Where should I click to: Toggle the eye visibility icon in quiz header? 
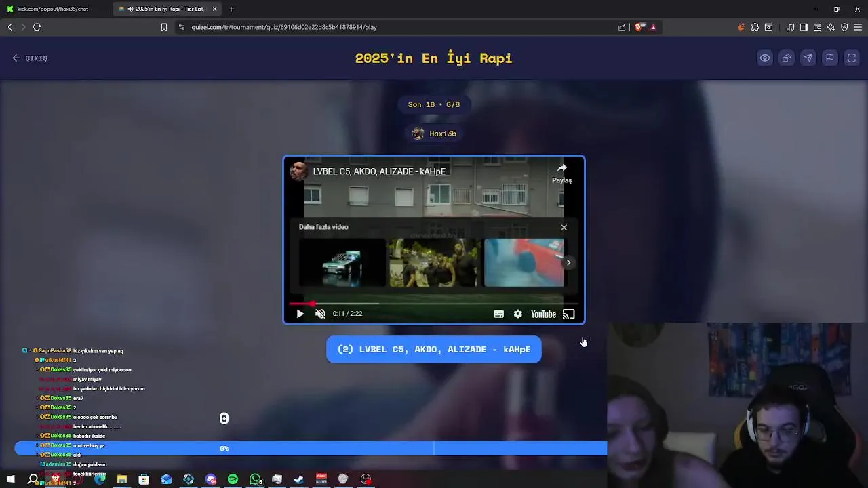pyautogui.click(x=765, y=58)
